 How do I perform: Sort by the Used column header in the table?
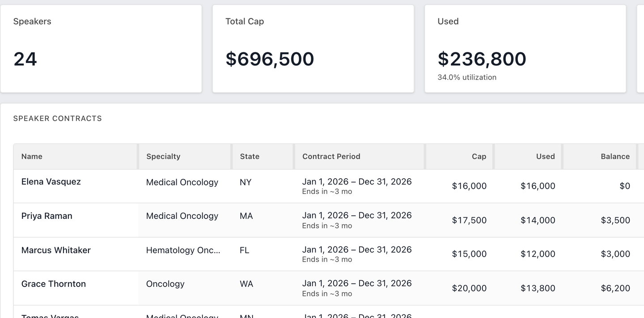pyautogui.click(x=528, y=156)
